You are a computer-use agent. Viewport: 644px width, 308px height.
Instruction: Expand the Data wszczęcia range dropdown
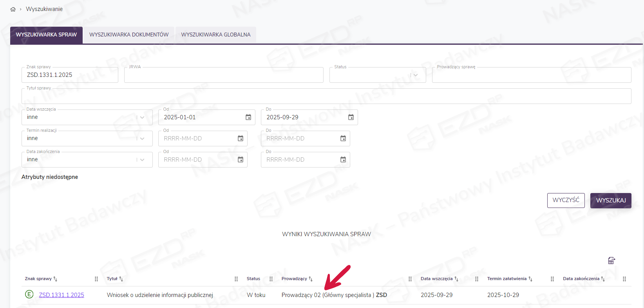[142, 117]
